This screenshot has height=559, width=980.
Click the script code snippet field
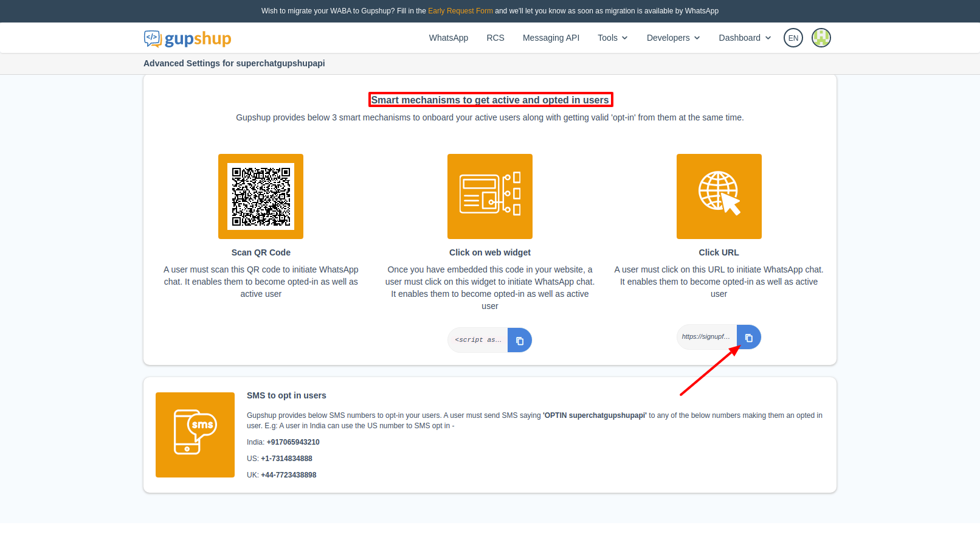point(478,340)
